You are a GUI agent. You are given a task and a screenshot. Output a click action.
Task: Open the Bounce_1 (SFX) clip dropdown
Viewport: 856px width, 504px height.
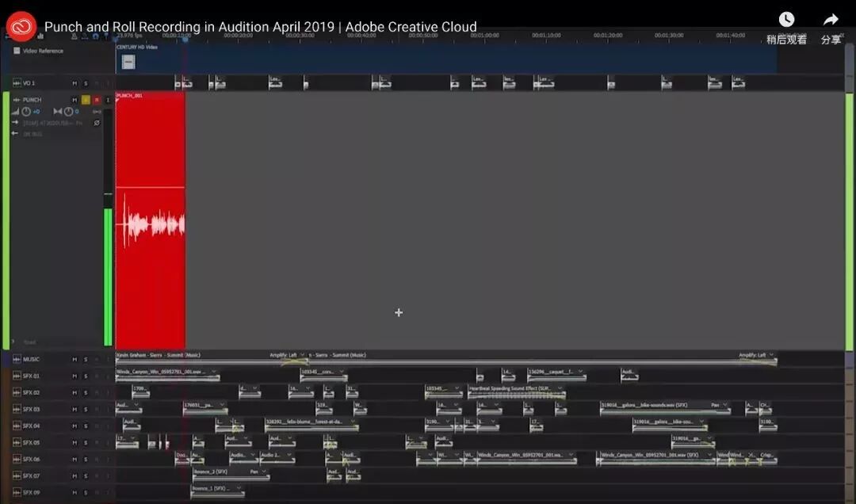click(x=239, y=488)
